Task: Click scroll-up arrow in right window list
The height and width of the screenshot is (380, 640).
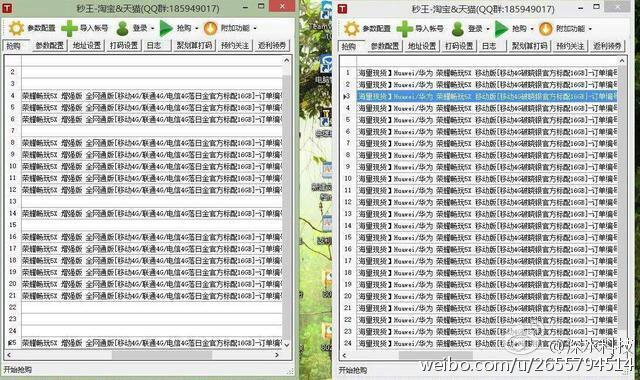Action: pyautogui.click(x=622, y=61)
